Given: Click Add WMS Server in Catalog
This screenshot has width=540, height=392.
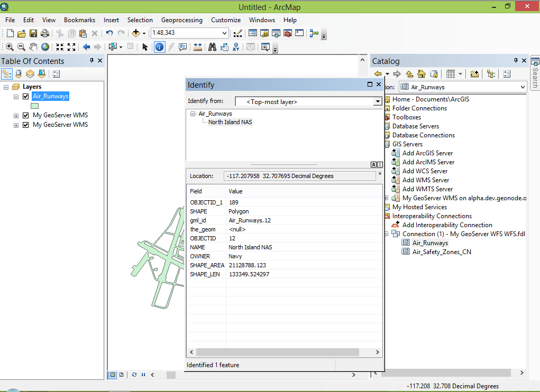Looking at the screenshot, I should (426, 180).
